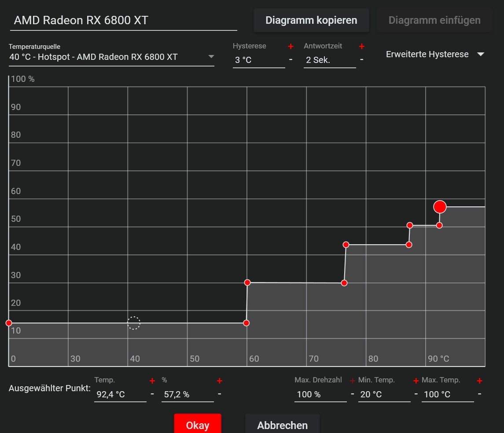Select the curve point at 76 °C and 43 %
The height and width of the screenshot is (433, 504).
(346, 245)
